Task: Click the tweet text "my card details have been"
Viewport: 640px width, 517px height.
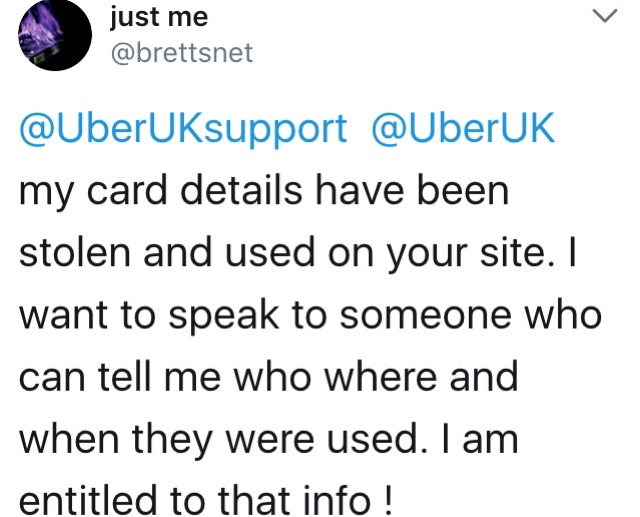Action: coord(264,191)
